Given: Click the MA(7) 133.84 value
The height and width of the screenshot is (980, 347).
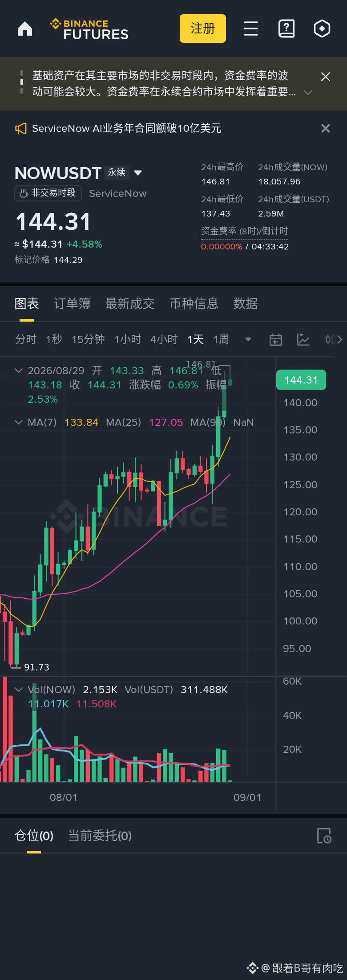Looking at the screenshot, I should (x=81, y=422).
